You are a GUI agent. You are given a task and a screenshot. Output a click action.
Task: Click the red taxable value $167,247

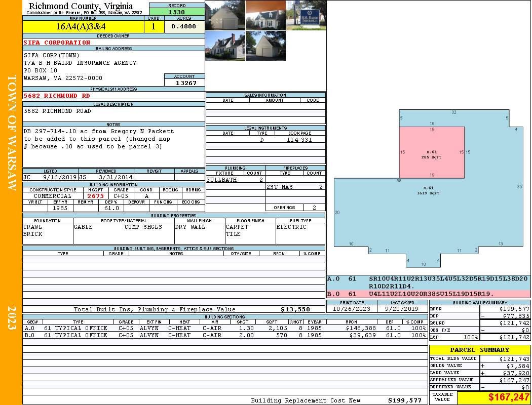pyautogui.click(x=508, y=397)
